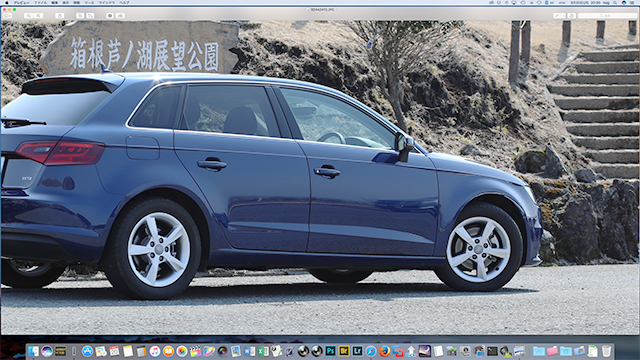Click the Spotlight search icon in menu bar
The height and width of the screenshot is (360, 640).
tap(615, 2)
